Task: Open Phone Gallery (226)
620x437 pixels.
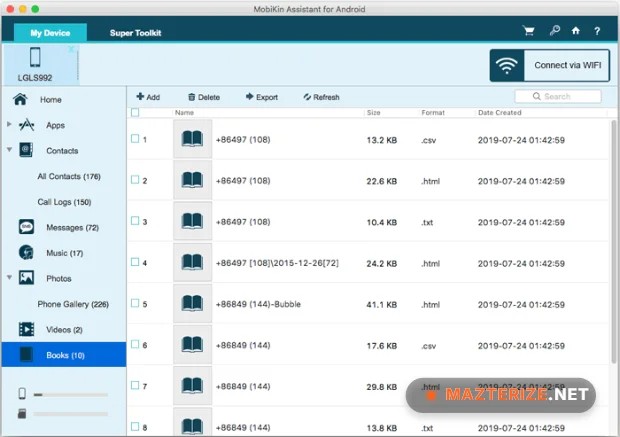Action: pos(73,304)
